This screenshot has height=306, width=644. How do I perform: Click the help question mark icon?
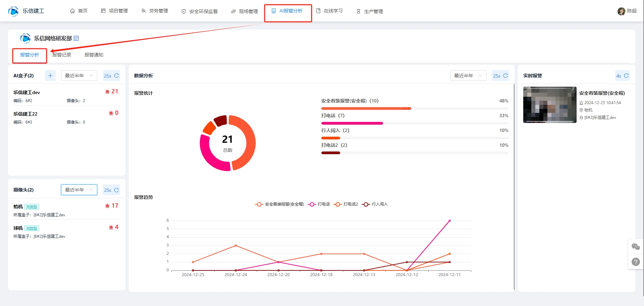[636, 262]
